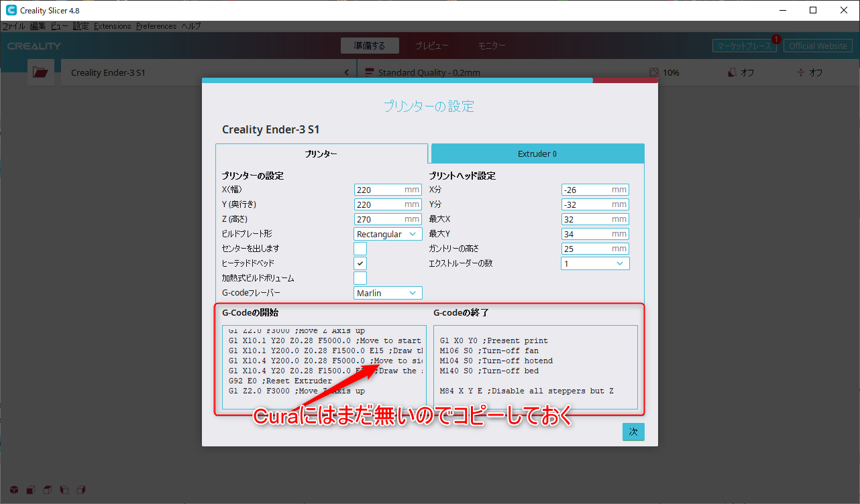
Task: Open the ビルドプレート形 Rectangular dropdown
Action: click(x=388, y=234)
